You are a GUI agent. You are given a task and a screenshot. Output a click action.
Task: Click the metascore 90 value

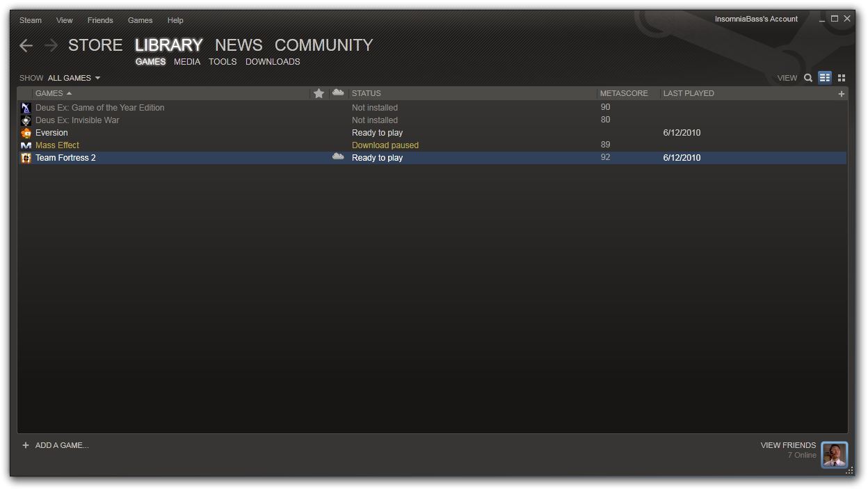pos(605,108)
